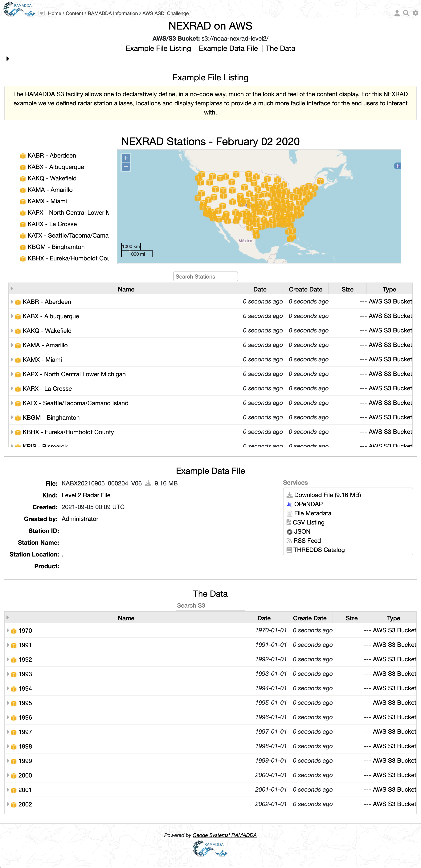Image resolution: width=421 pixels, height=868 pixels.
Task: Open the settings gear icon in header
Action: tap(416, 13)
